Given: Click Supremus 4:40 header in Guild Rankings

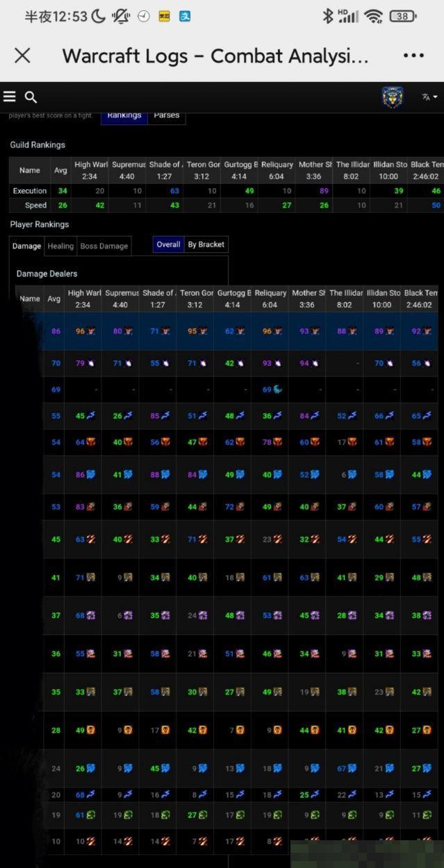Looking at the screenshot, I should (x=126, y=170).
